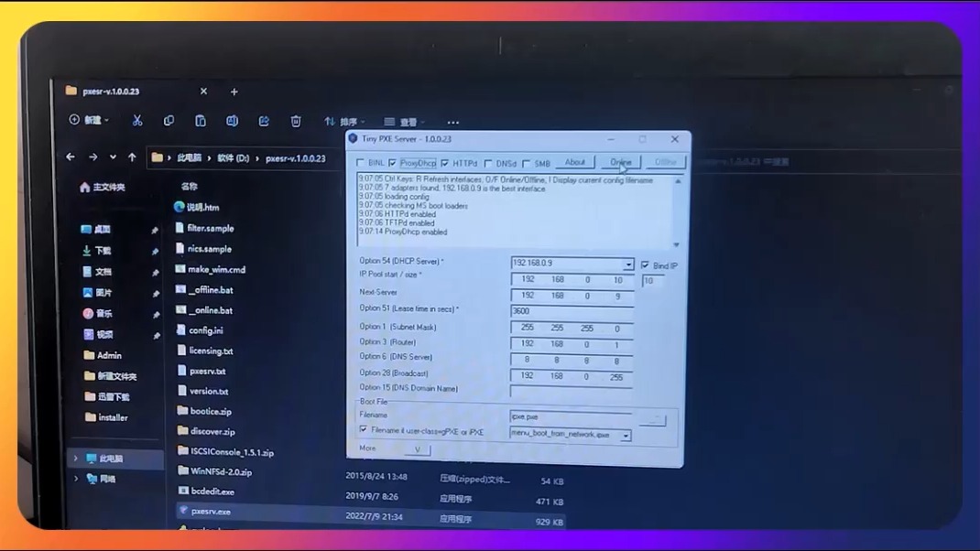
Task: Enable the BINL checkbox
Action: point(362,163)
